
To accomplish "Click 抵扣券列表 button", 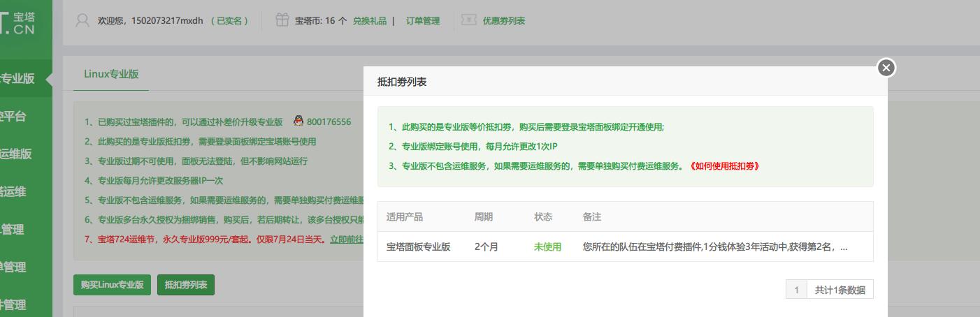I will [x=186, y=285].
